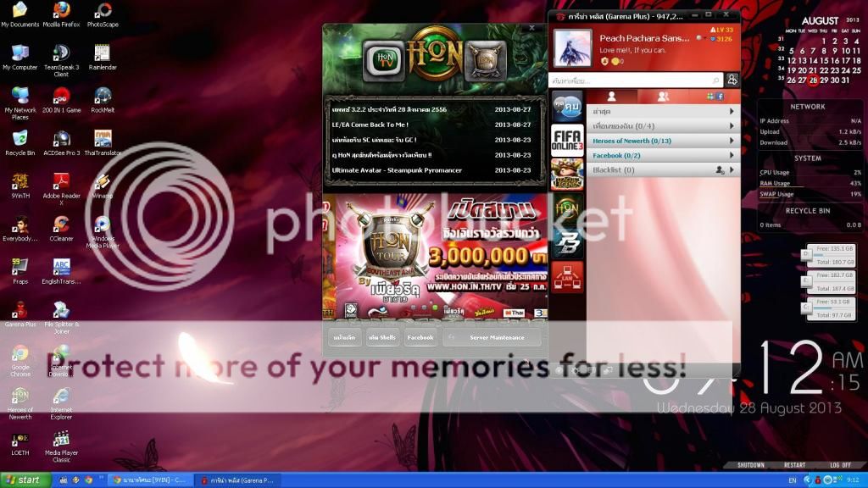The width and height of the screenshot is (868, 488).
Task: Open LOETH desktop icon
Action: coord(20,443)
